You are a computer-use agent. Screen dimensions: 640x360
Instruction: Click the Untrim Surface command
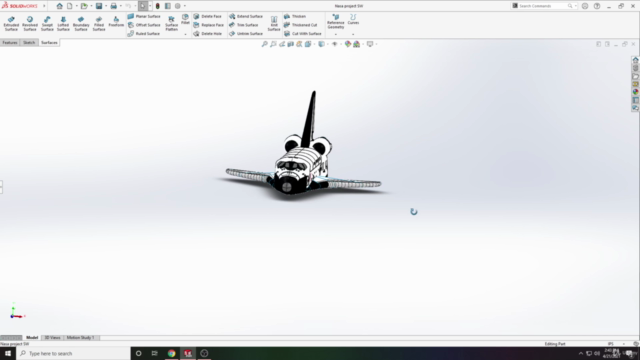[246, 33]
